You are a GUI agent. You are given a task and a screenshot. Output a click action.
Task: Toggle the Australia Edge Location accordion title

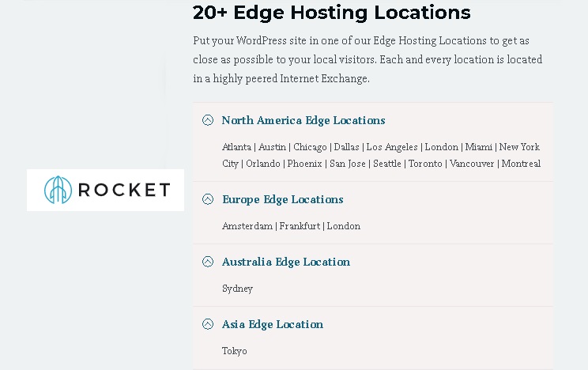286,262
